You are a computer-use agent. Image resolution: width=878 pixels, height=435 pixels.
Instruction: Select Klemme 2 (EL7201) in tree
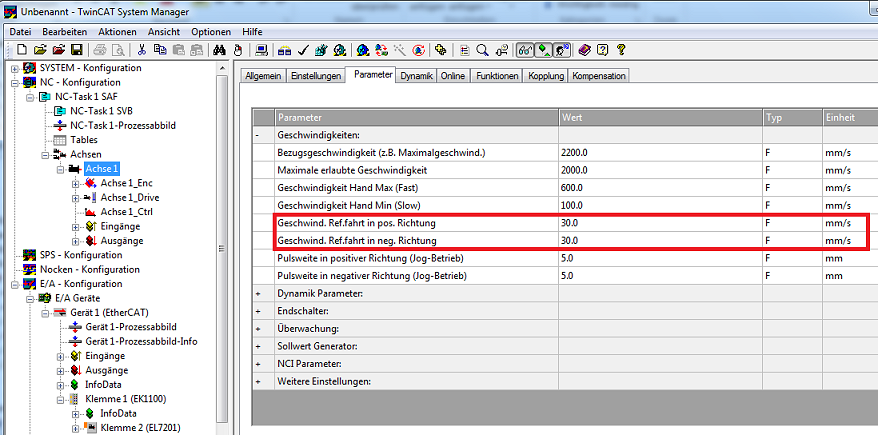tap(140, 428)
